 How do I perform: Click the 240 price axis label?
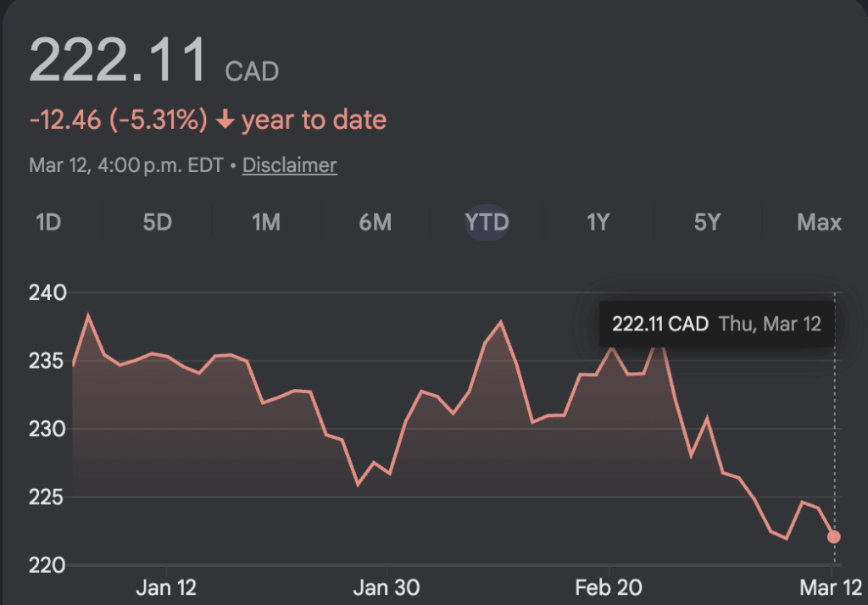(47, 293)
